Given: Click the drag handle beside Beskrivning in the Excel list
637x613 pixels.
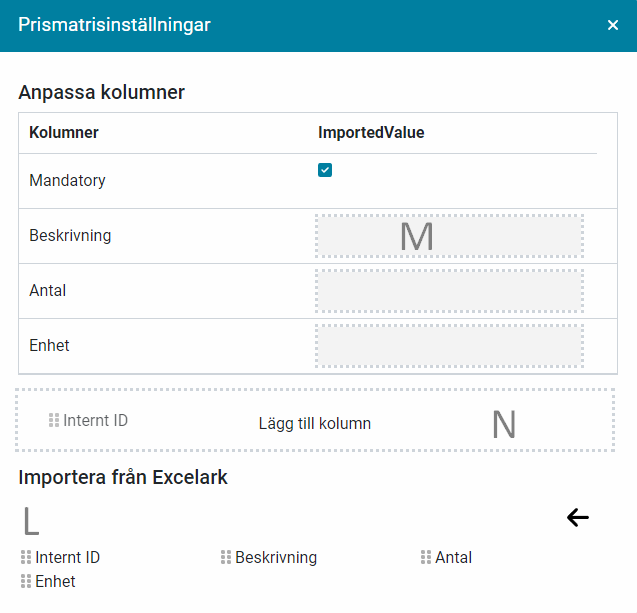Looking at the screenshot, I should tap(226, 557).
